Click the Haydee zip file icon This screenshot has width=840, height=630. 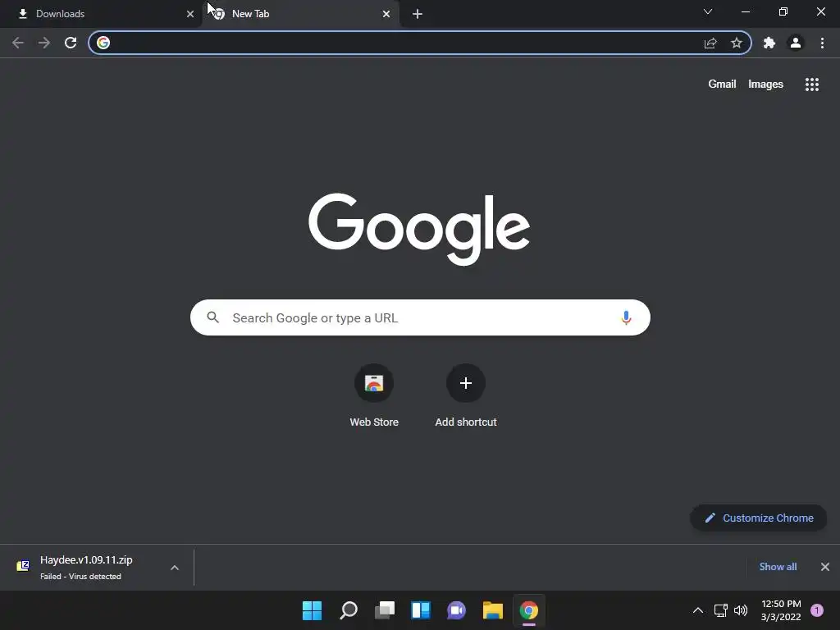click(x=23, y=566)
